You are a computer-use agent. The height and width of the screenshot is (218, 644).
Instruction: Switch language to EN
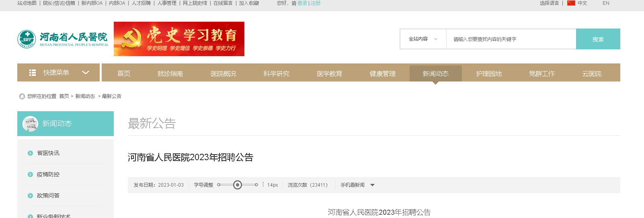tap(606, 3)
